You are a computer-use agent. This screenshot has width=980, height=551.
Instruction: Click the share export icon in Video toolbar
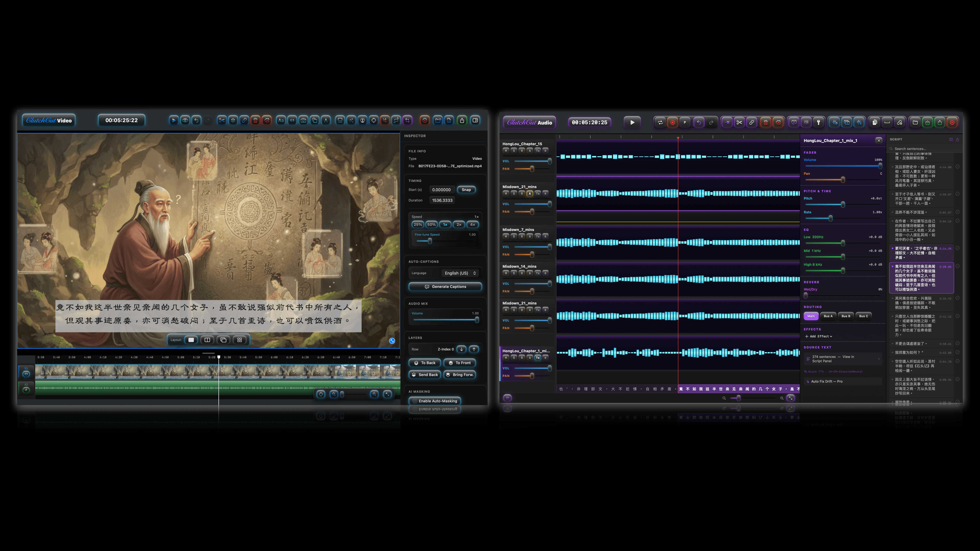(x=462, y=121)
